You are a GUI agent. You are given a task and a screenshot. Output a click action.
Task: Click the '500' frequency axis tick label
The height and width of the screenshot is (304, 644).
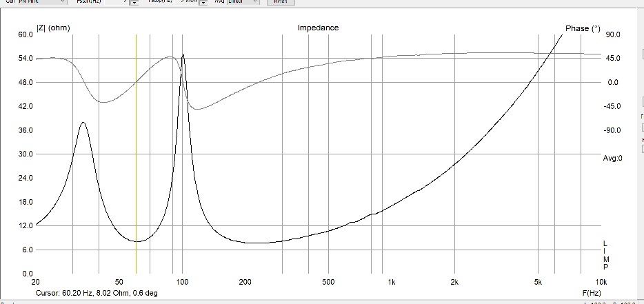click(x=328, y=282)
